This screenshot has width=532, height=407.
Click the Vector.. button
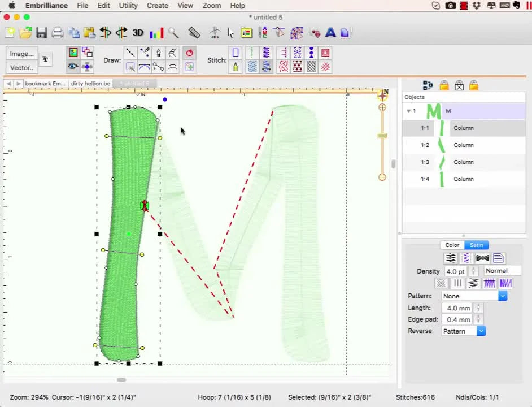click(21, 68)
